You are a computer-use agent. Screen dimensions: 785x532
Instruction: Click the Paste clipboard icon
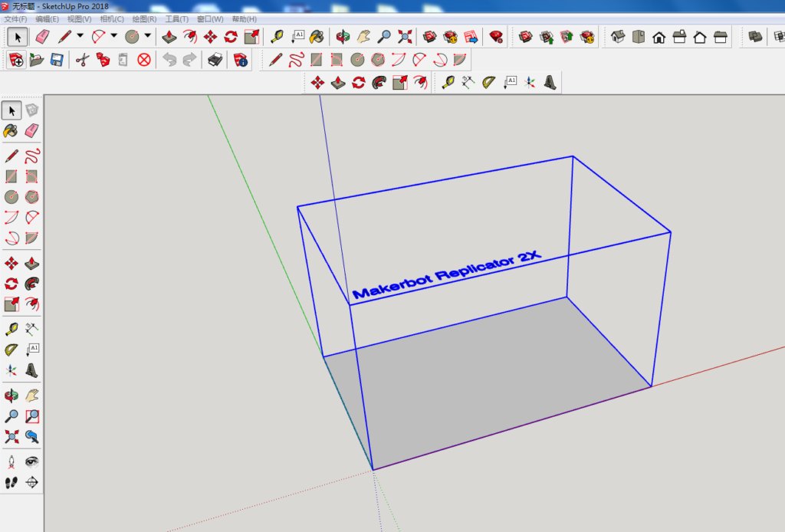point(123,60)
